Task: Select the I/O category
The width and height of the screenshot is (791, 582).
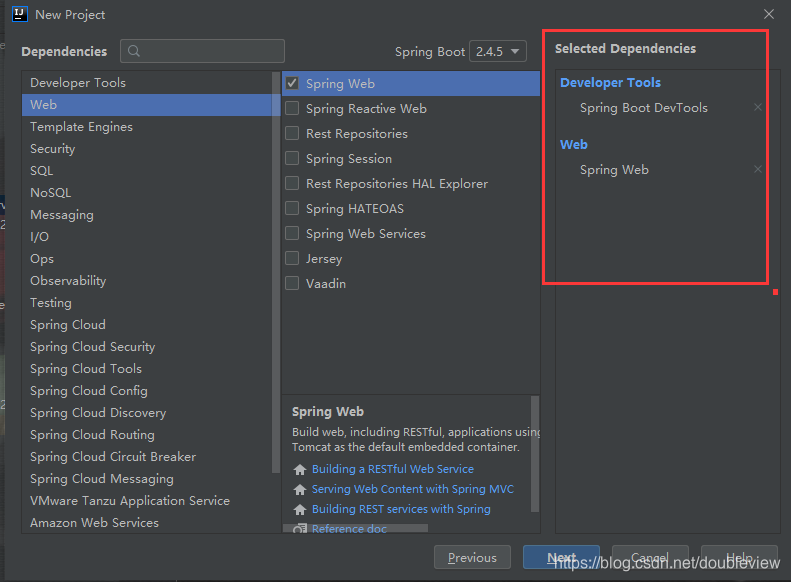Action: pos(147,237)
